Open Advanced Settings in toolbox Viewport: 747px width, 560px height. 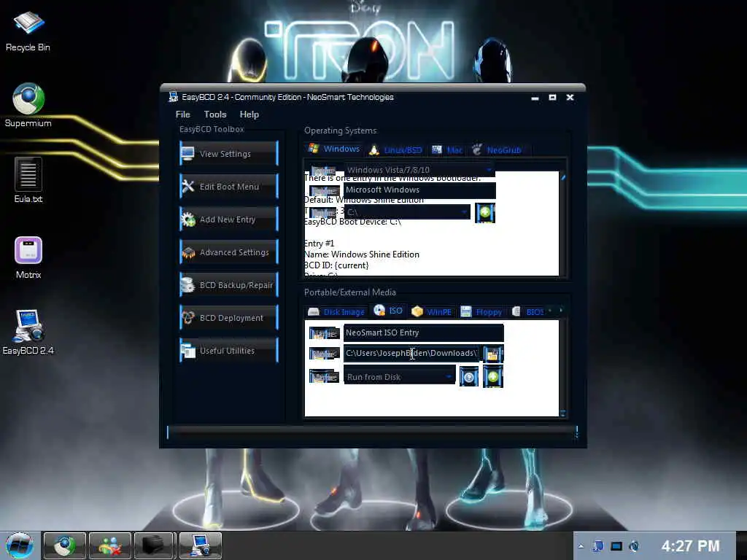pos(229,252)
